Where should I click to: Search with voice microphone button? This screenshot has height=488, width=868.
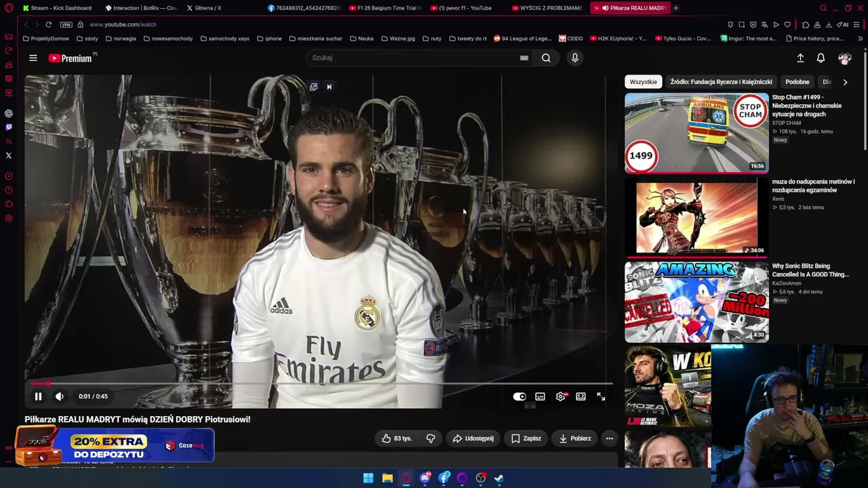[575, 58]
